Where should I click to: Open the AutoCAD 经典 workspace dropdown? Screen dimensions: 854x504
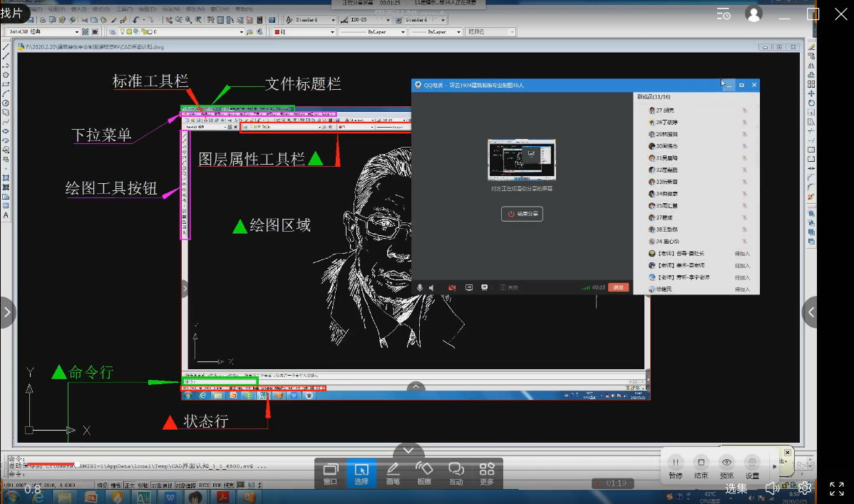click(x=76, y=32)
